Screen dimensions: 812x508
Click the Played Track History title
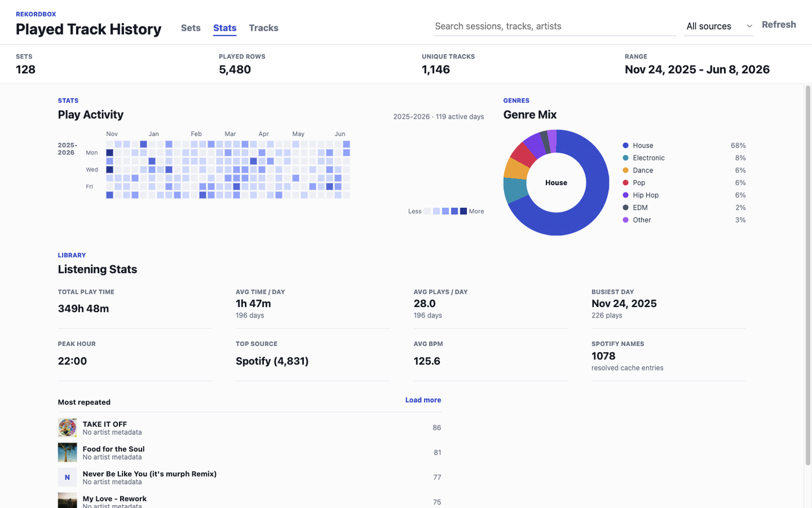click(x=89, y=29)
